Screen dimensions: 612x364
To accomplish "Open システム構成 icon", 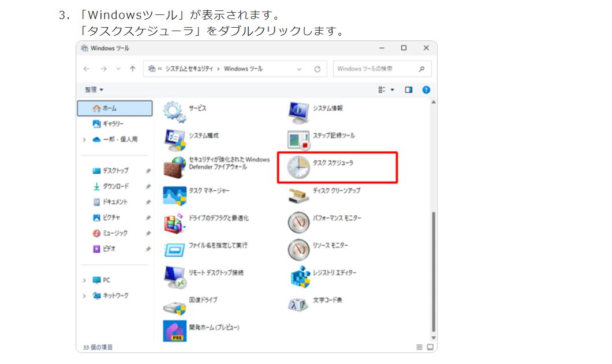I will click(x=174, y=140).
